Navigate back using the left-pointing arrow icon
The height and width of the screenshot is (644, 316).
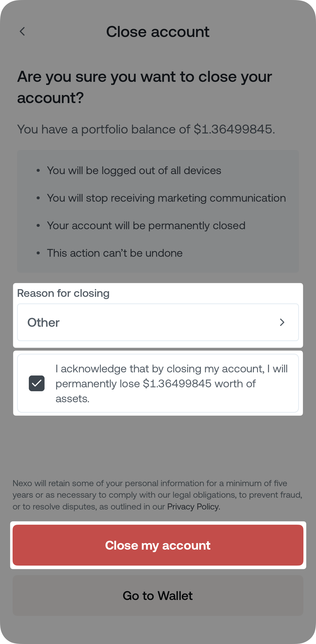tap(23, 31)
